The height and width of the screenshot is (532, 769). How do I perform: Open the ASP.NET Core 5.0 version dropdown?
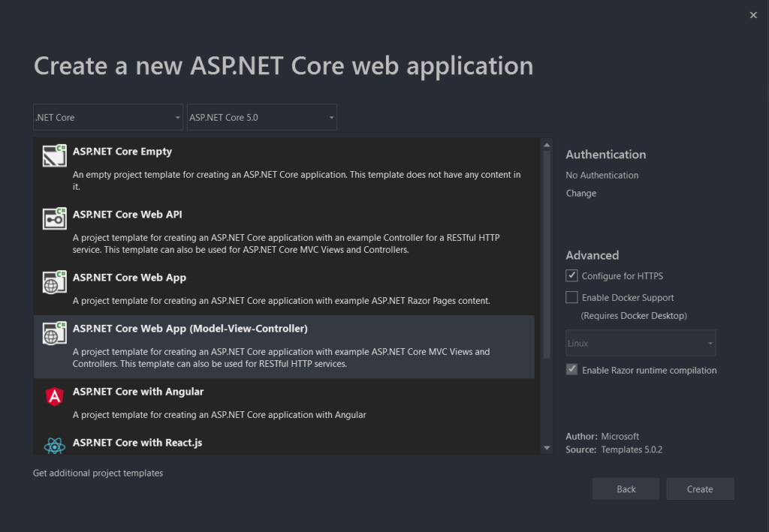pos(261,117)
